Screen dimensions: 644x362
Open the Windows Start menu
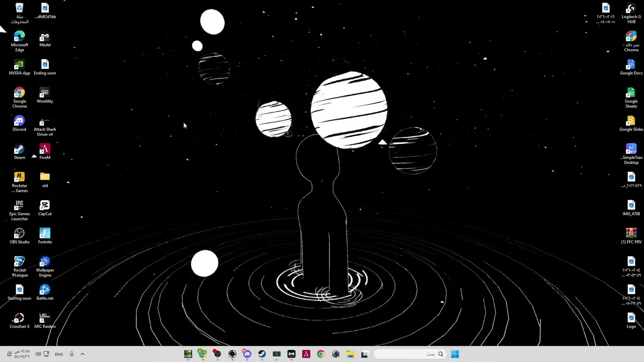click(455, 354)
